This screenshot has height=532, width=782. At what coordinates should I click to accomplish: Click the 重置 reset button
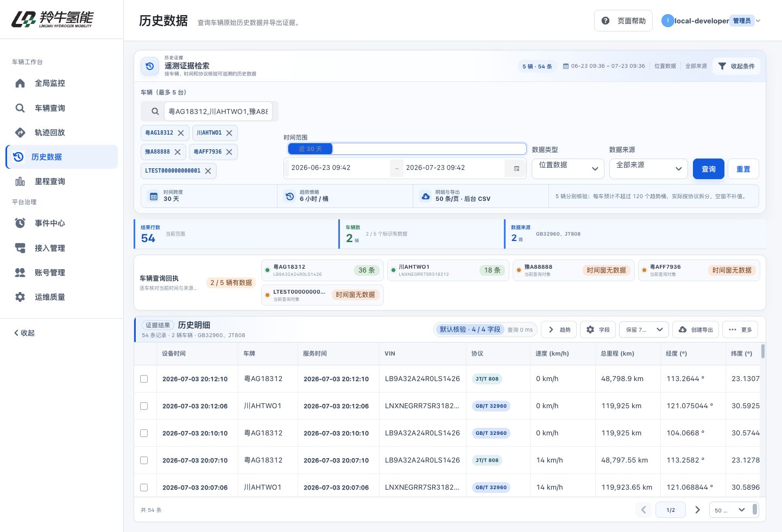click(x=743, y=169)
